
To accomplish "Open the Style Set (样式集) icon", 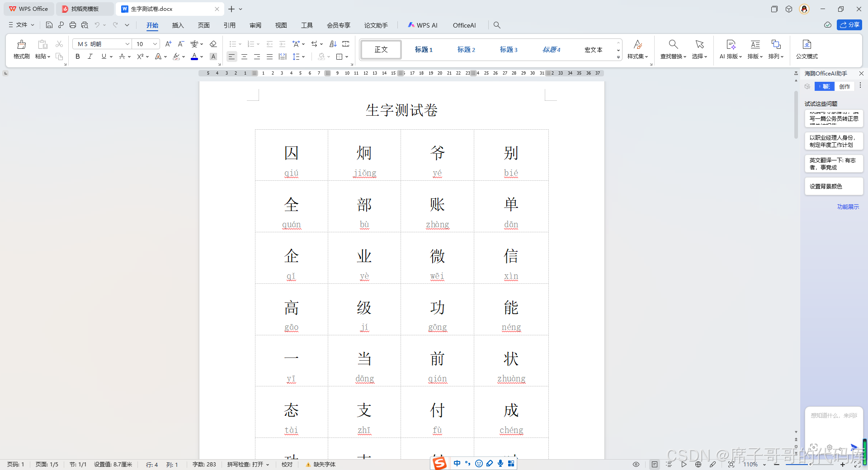I will tap(637, 44).
